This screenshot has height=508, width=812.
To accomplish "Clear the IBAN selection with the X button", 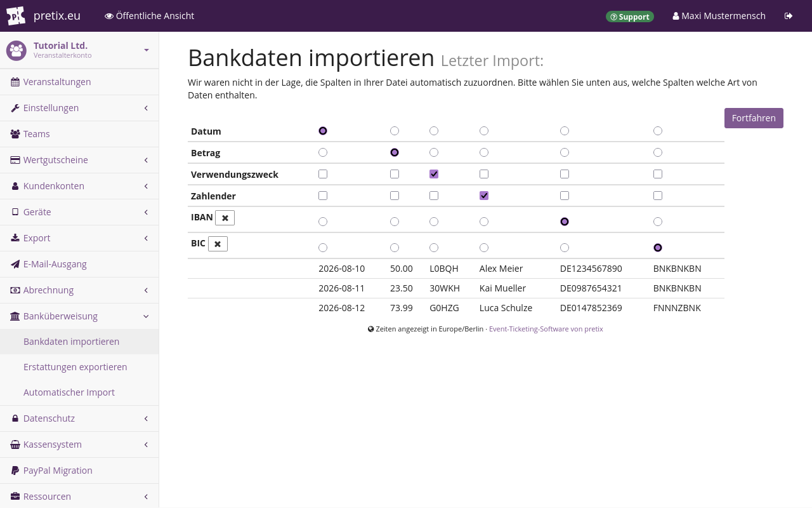I will 225,218.
